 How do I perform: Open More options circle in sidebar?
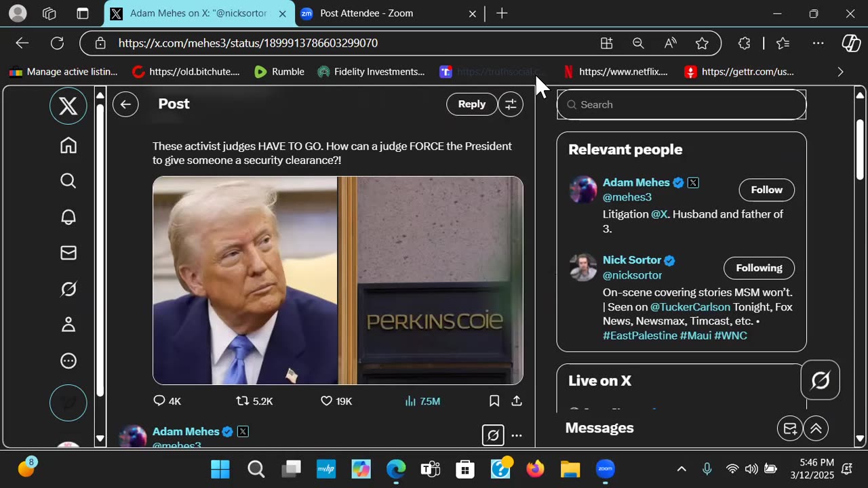[x=68, y=361]
